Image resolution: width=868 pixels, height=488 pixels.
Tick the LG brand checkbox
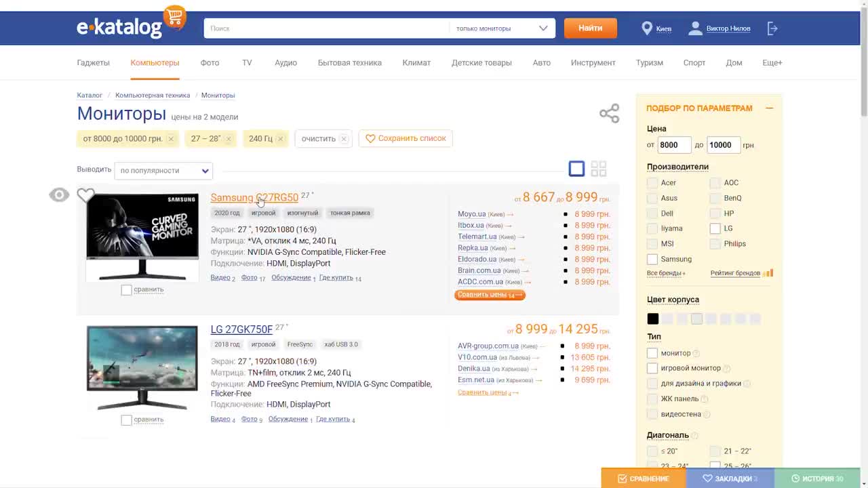pyautogui.click(x=715, y=228)
